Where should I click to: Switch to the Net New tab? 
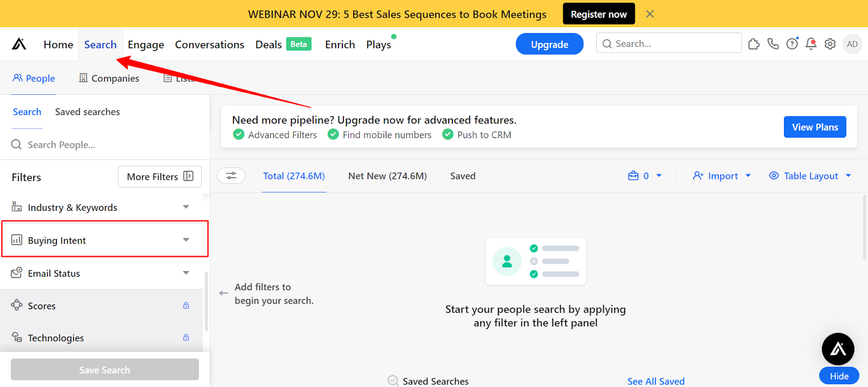pyautogui.click(x=387, y=176)
